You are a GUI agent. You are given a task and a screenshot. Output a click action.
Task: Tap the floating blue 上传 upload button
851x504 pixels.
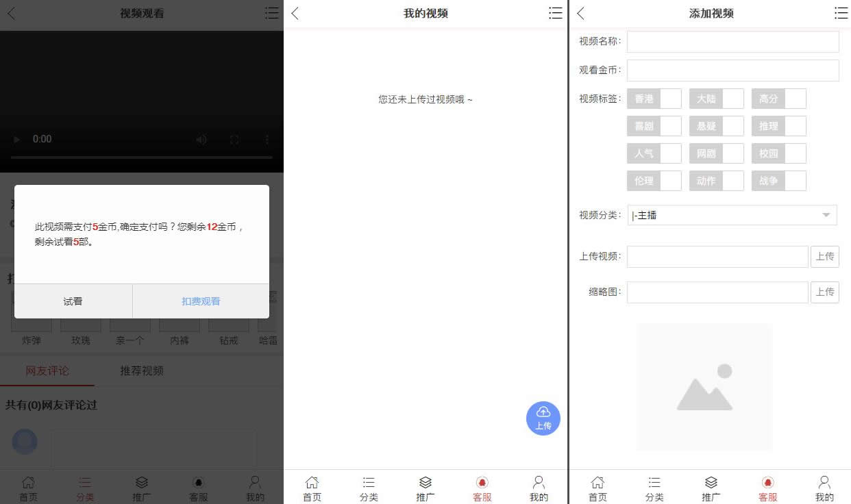point(543,418)
